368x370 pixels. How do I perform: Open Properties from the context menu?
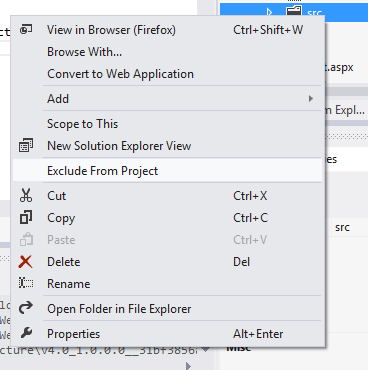(x=167, y=334)
